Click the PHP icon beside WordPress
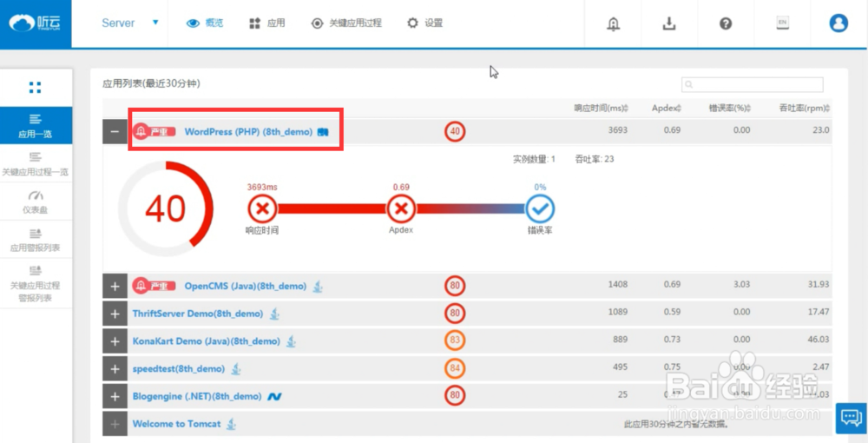868x443 pixels. [323, 132]
